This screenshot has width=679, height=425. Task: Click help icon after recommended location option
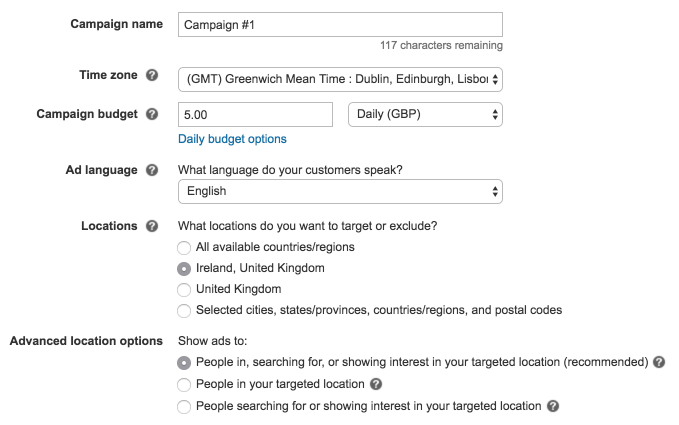tap(659, 362)
